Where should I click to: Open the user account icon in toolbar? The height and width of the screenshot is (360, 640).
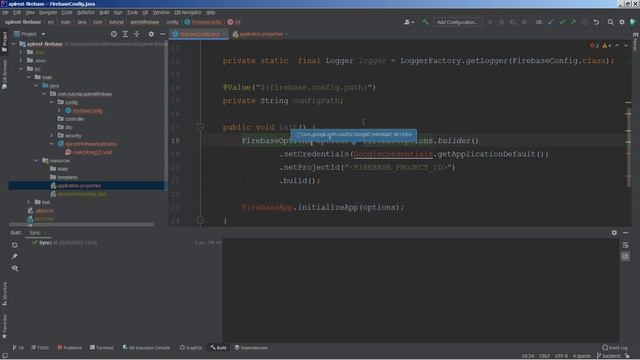click(408, 22)
